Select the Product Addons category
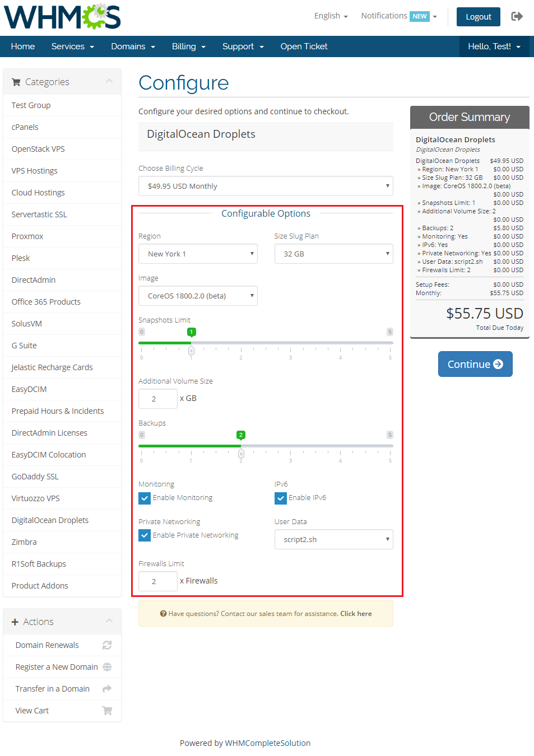 (62, 586)
